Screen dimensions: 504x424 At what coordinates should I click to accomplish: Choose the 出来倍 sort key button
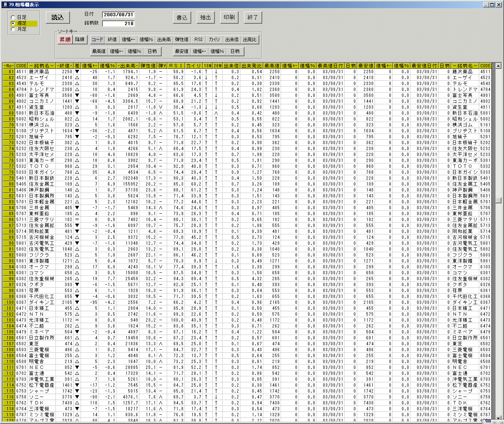pos(232,40)
